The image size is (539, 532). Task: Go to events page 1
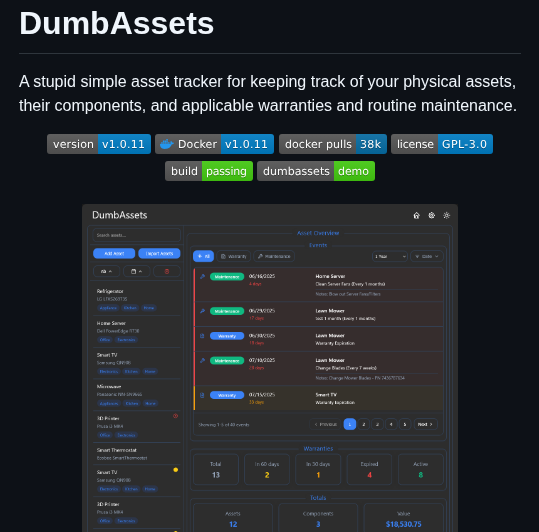click(x=350, y=424)
